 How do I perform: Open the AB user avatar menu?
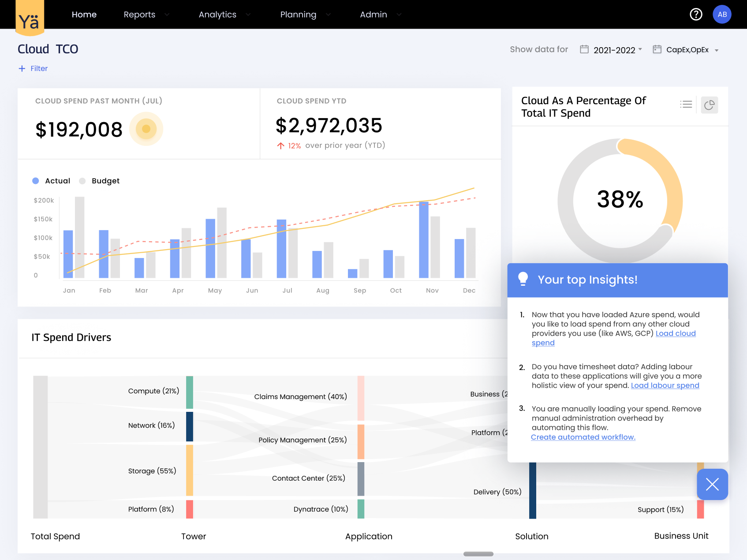click(x=722, y=15)
